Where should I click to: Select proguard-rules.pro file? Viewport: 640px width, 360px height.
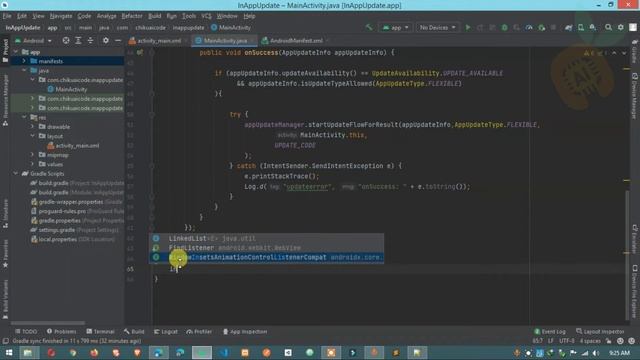(x=62, y=211)
